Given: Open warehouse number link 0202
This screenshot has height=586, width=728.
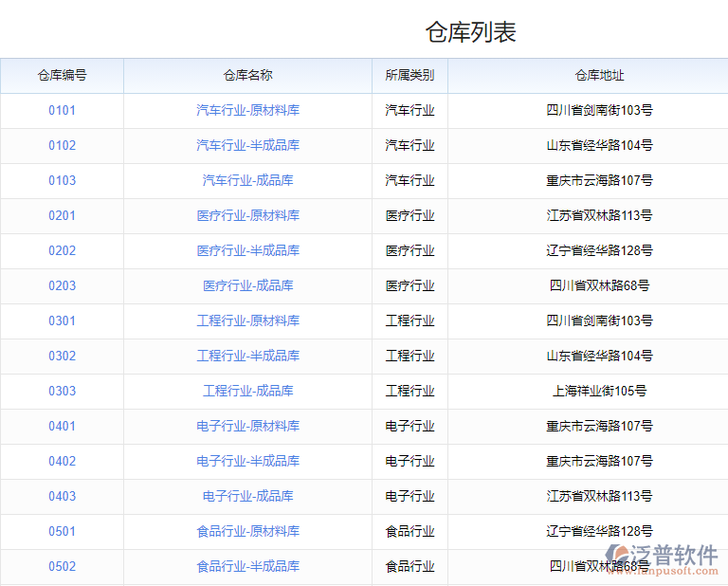Looking at the screenshot, I should (62, 250).
